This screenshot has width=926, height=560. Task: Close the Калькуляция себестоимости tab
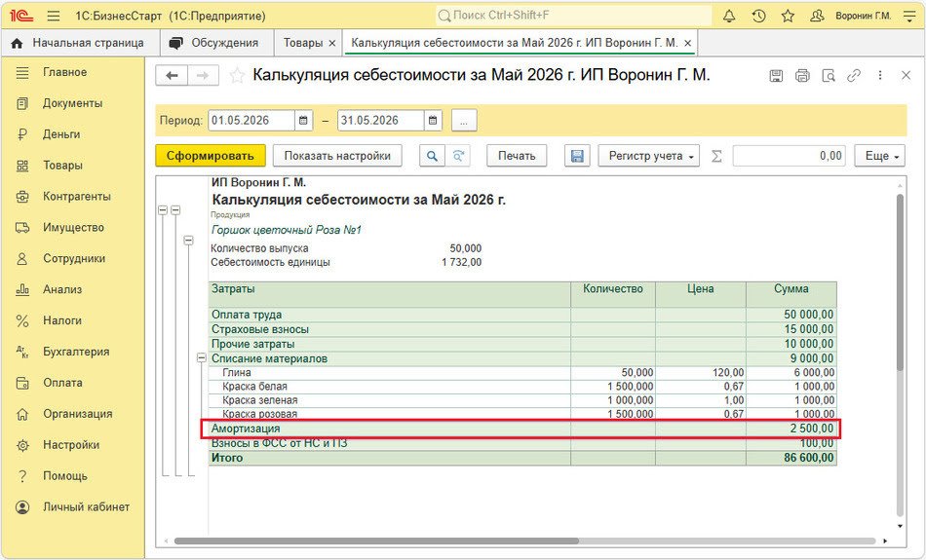tap(687, 43)
